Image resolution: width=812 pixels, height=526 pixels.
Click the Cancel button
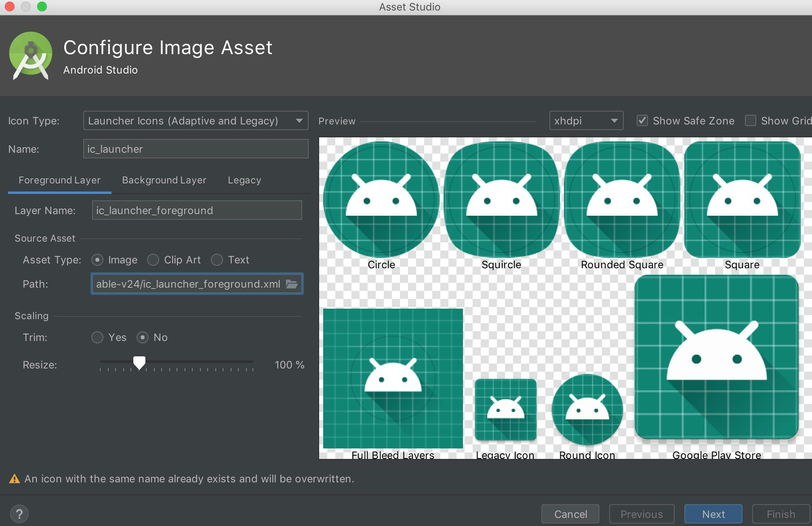click(570, 514)
